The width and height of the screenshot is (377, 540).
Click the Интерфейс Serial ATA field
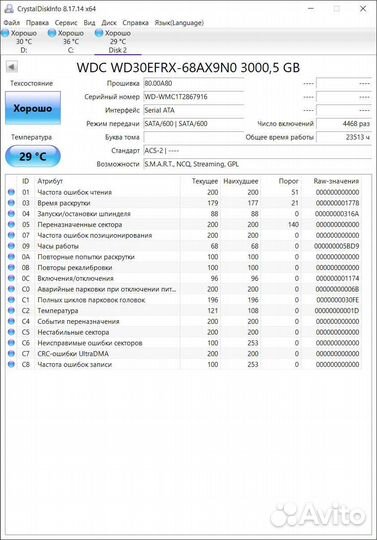[x=193, y=110]
